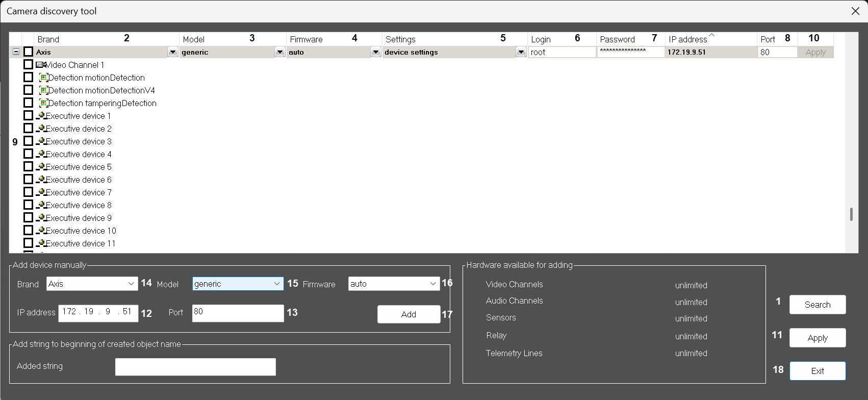The height and width of the screenshot is (400, 868).
Task: Open the Firmware dropdown in Axis row
Action: point(375,52)
